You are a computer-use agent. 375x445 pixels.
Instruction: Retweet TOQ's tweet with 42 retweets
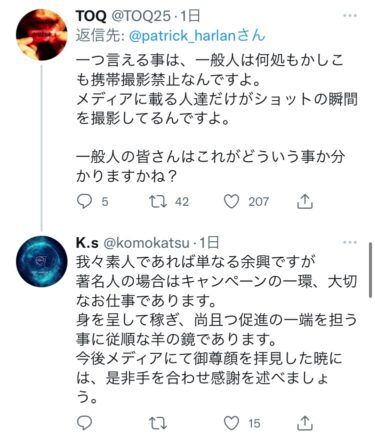coord(158,201)
